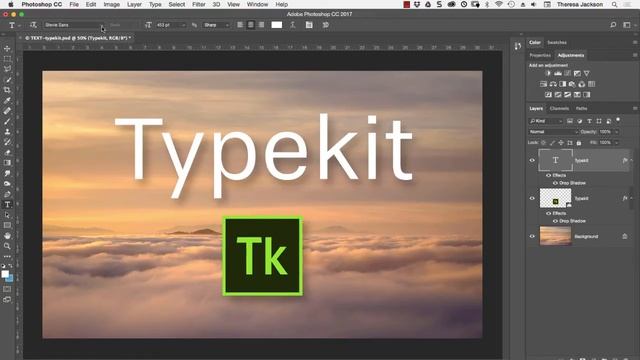The width and height of the screenshot is (640, 360).
Task: Add a Levels adjustment
Action: tap(558, 73)
